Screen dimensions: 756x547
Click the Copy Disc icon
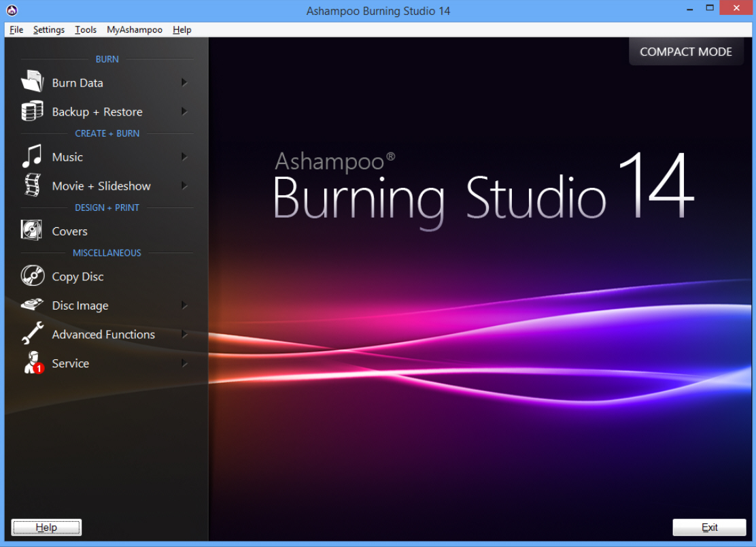coord(33,276)
